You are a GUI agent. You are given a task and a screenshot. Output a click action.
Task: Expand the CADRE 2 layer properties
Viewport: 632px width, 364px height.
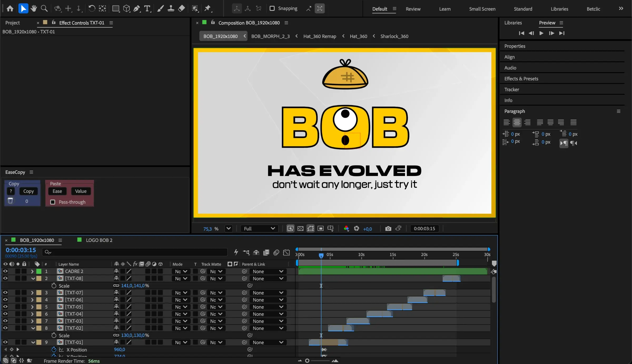click(x=32, y=271)
